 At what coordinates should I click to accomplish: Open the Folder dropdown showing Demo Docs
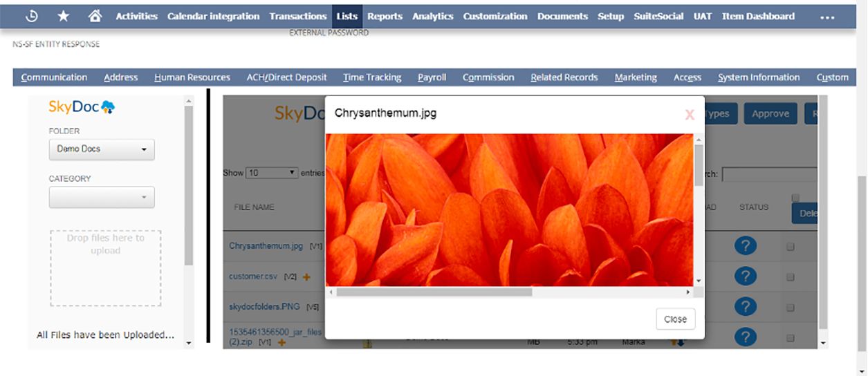(x=102, y=149)
